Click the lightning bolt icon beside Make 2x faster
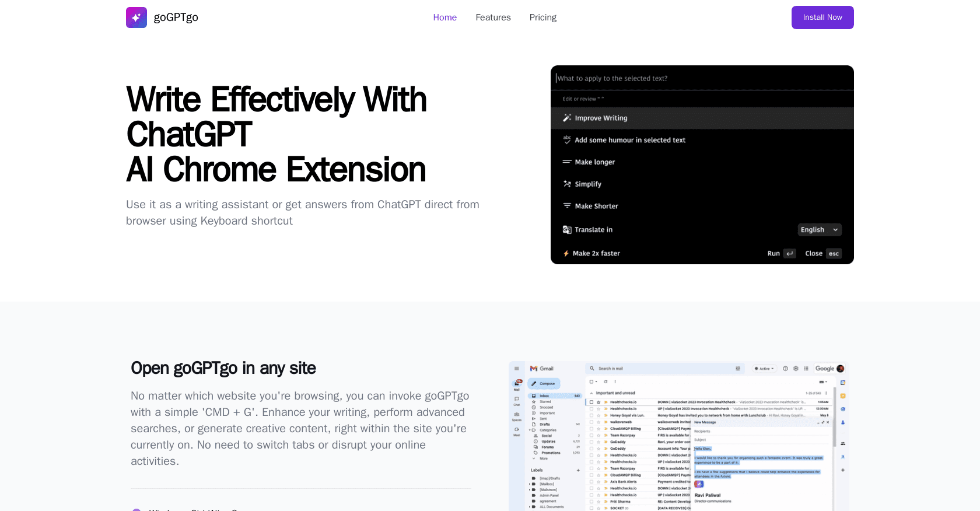 tap(566, 254)
